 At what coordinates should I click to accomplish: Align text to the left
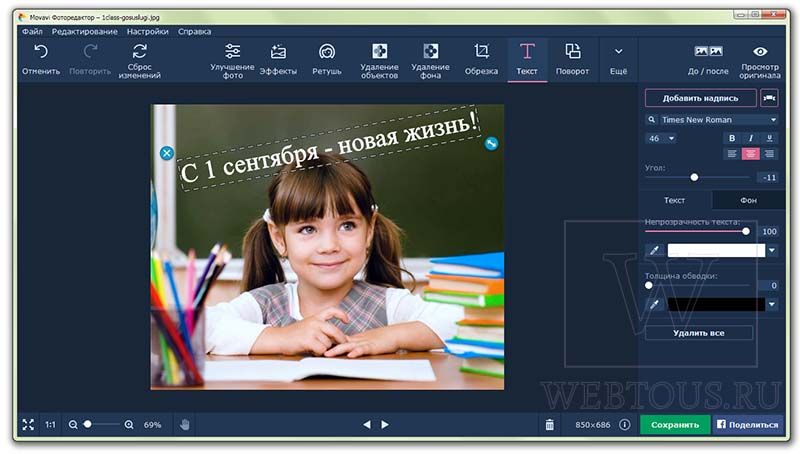(732, 154)
